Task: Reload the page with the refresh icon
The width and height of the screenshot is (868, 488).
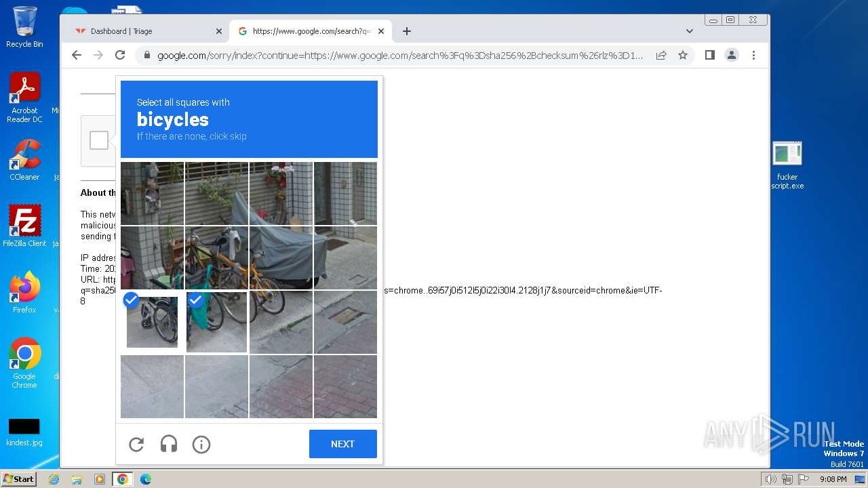Action: pyautogui.click(x=120, y=55)
